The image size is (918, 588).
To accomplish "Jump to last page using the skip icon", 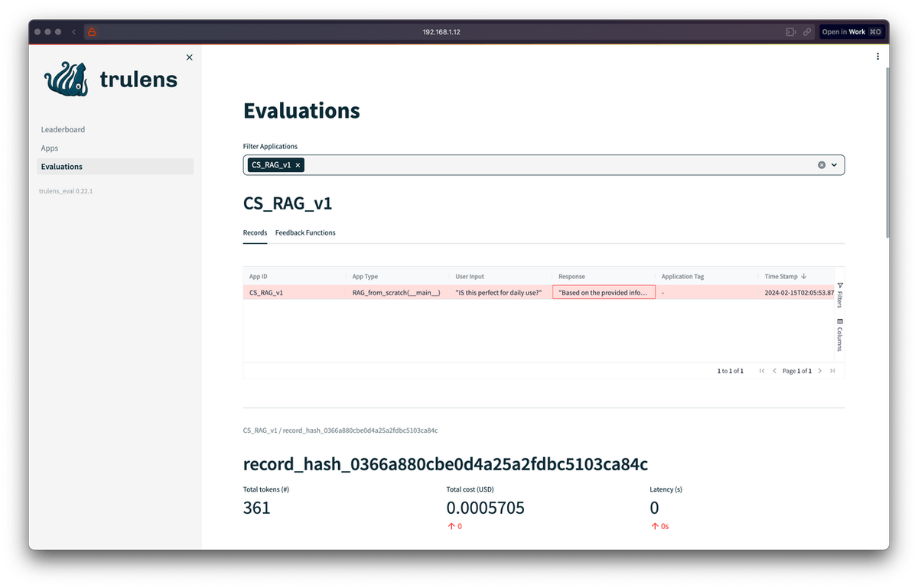I will click(832, 370).
